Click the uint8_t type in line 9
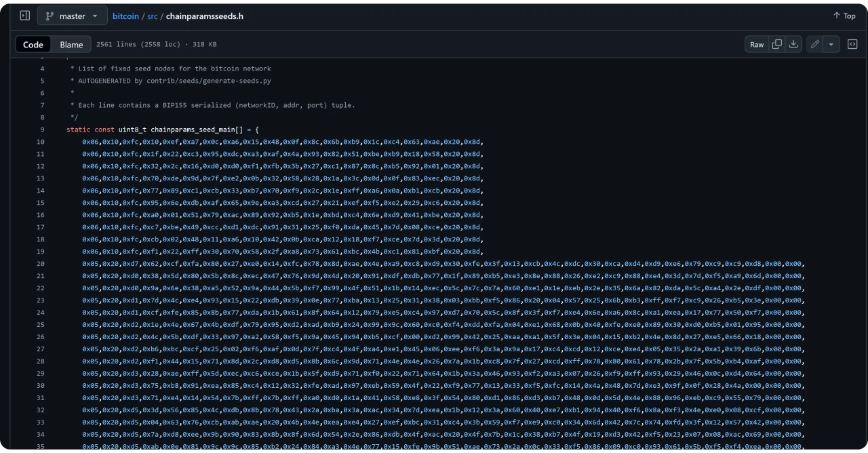868x453 pixels. pyautogui.click(x=132, y=130)
